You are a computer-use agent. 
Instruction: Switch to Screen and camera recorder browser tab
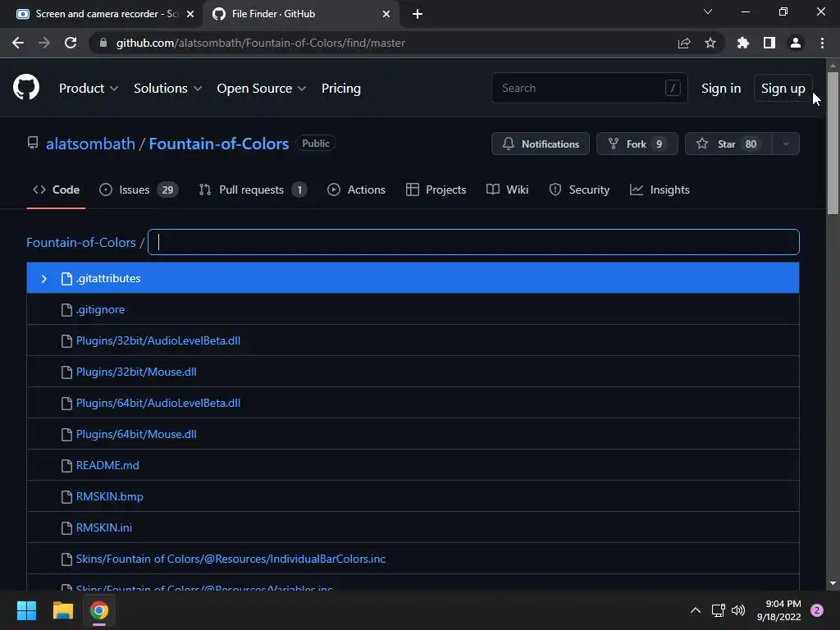(102, 14)
